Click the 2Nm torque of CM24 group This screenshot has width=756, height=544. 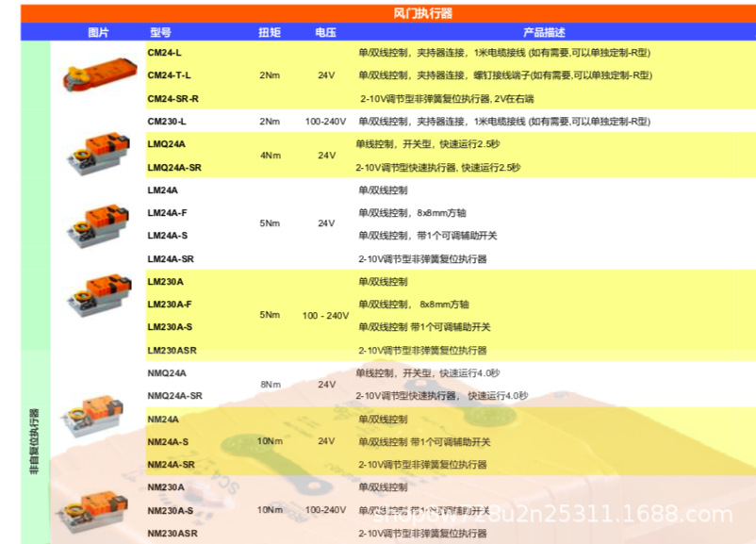(x=270, y=75)
